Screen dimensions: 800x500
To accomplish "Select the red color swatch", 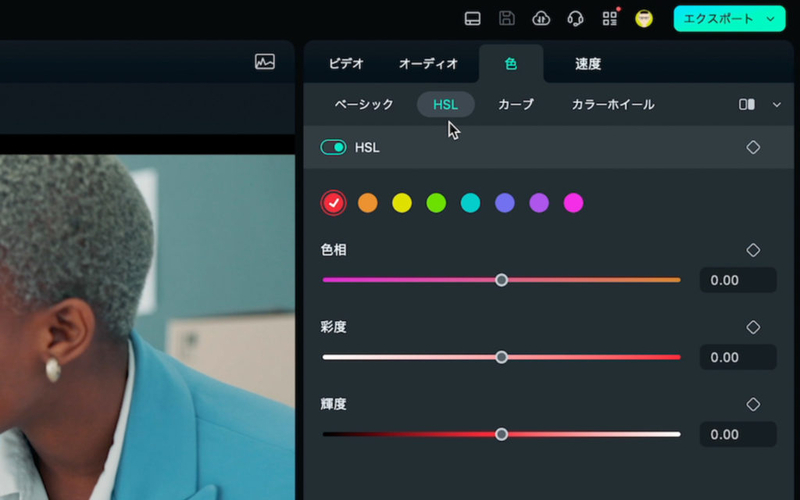I will point(334,203).
